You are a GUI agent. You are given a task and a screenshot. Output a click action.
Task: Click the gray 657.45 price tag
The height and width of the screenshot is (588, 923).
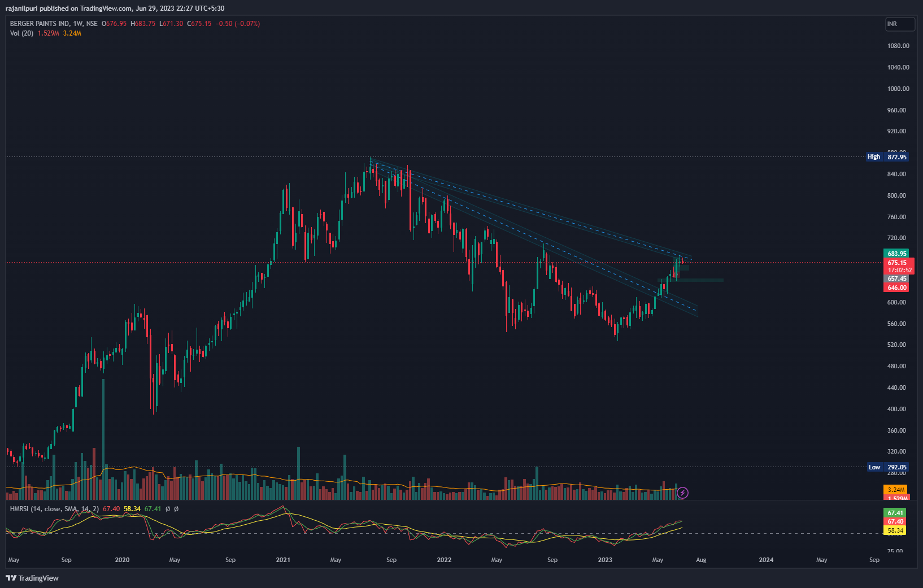[897, 278]
